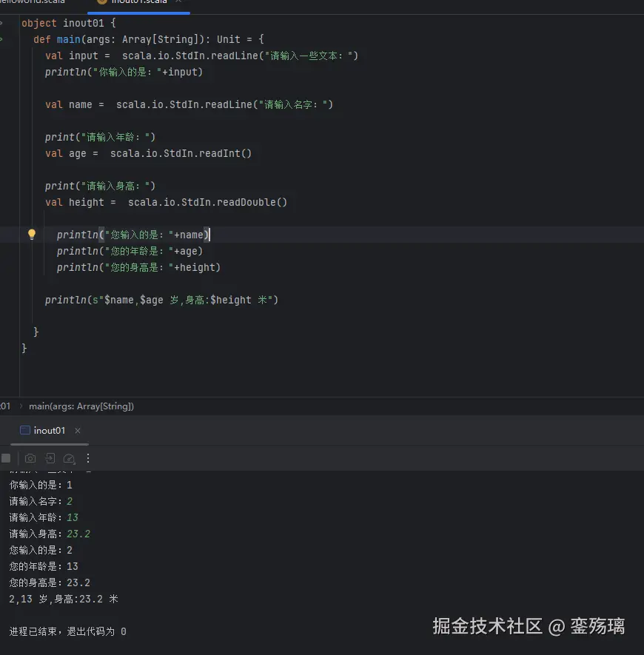Screen dimensions: 644x655
Task: Click the console icon on inout01 run tab
Action: (25, 430)
